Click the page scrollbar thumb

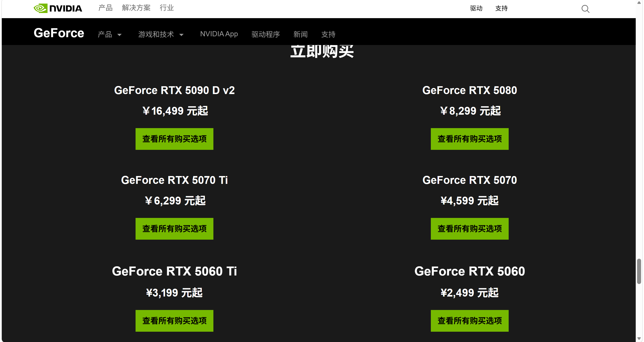point(639,271)
